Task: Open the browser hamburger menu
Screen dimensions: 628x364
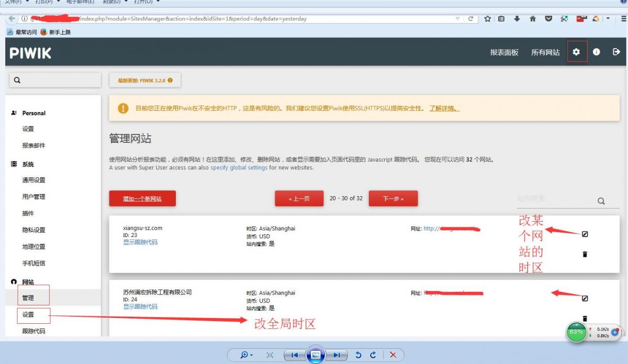Action: pyautogui.click(x=623, y=19)
